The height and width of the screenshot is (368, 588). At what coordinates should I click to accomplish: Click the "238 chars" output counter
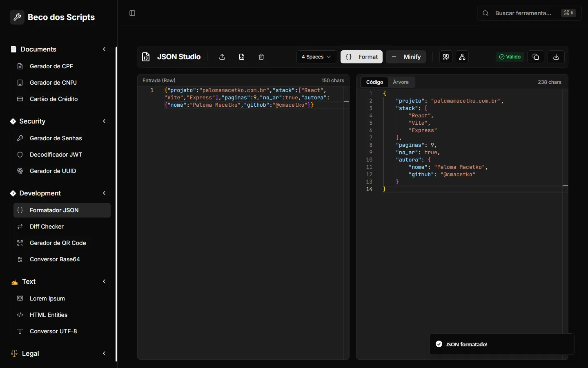tap(550, 82)
